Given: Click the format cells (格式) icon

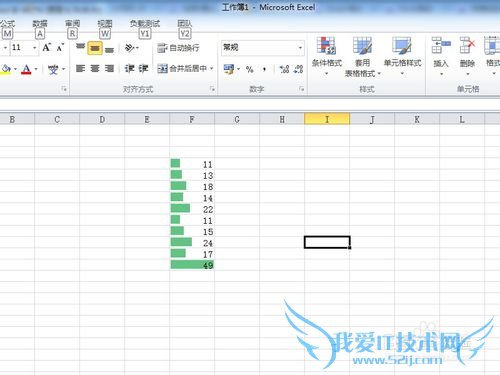Looking at the screenshot, I should click(492, 46).
